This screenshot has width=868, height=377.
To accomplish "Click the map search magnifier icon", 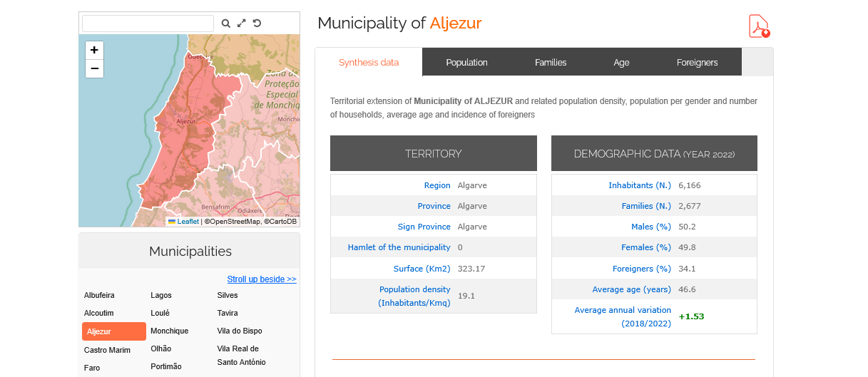I will point(226,24).
